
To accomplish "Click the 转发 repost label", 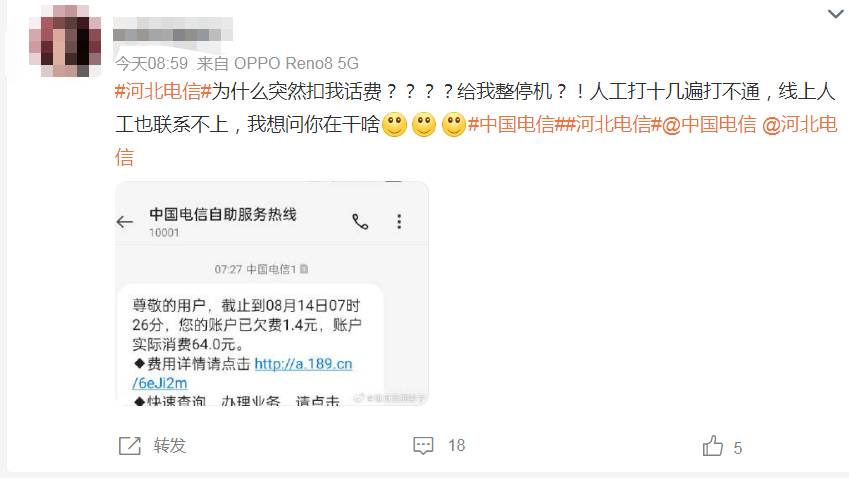I will pos(169,446).
